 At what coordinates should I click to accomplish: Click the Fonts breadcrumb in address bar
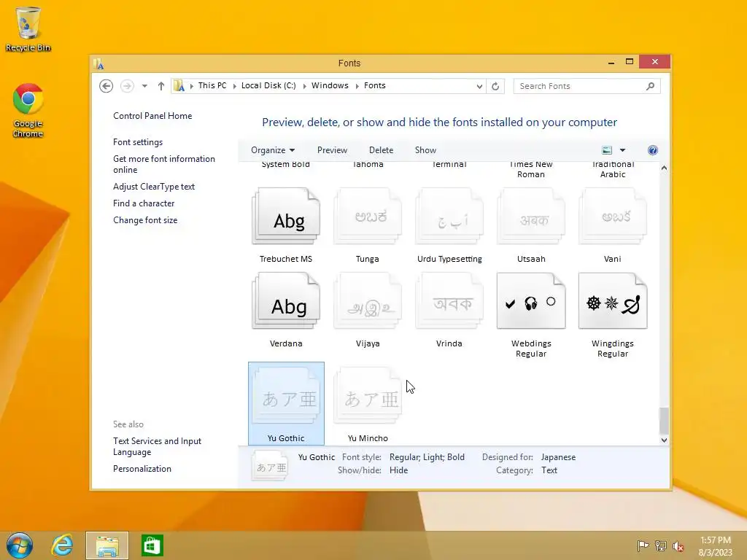click(375, 86)
